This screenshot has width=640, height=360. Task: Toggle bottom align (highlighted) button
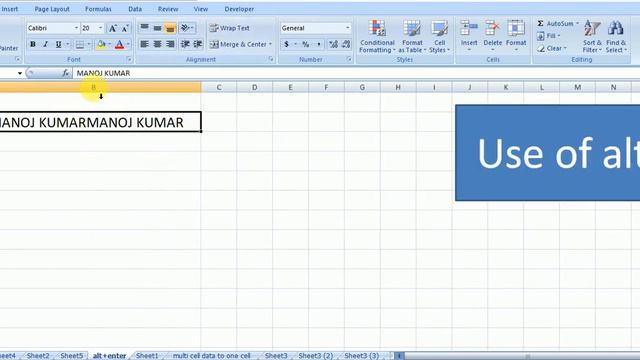(170, 28)
